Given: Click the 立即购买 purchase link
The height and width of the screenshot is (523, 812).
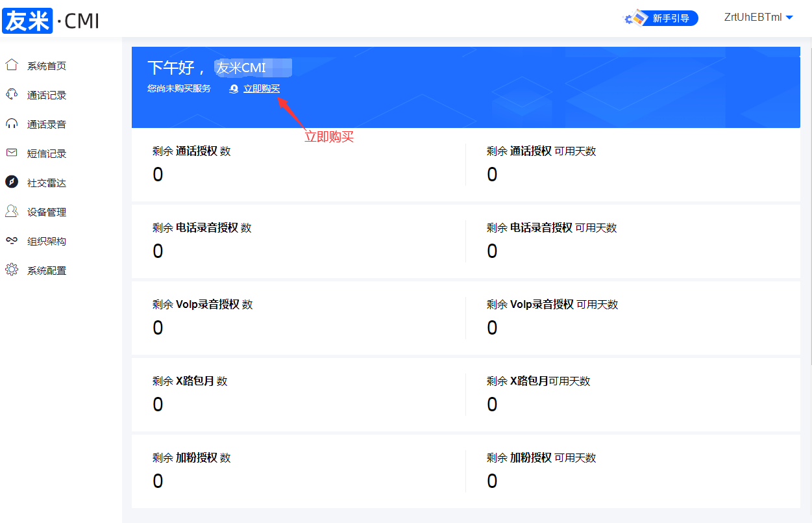Looking at the screenshot, I should [x=262, y=88].
